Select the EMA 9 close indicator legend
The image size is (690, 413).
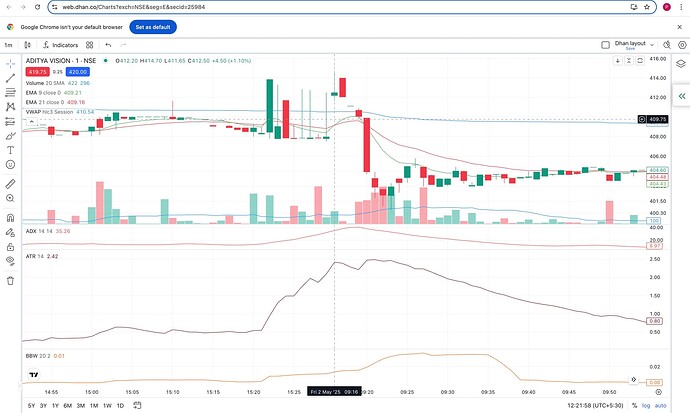coord(43,93)
